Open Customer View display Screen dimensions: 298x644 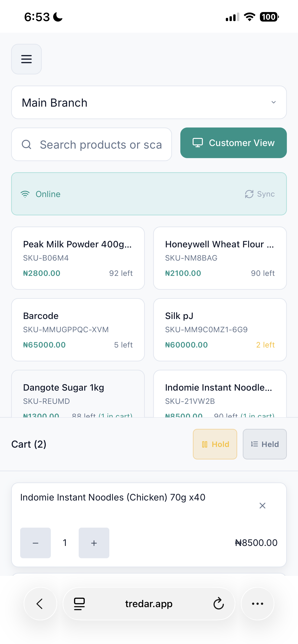[x=233, y=143]
